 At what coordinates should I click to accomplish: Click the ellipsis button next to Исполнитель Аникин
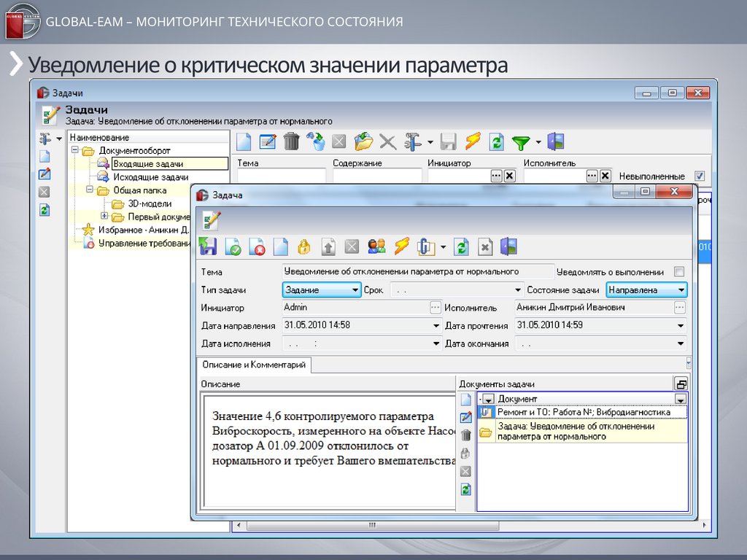[x=680, y=308]
